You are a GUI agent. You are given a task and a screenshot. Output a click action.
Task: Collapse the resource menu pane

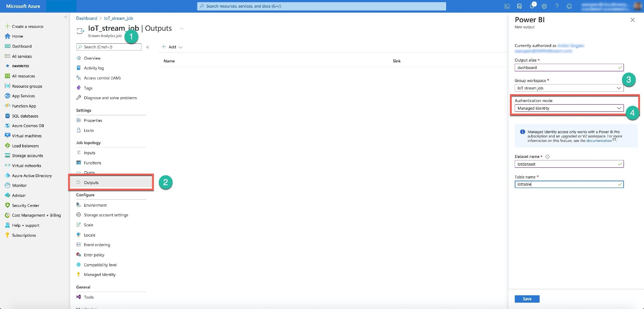pyautogui.click(x=148, y=47)
